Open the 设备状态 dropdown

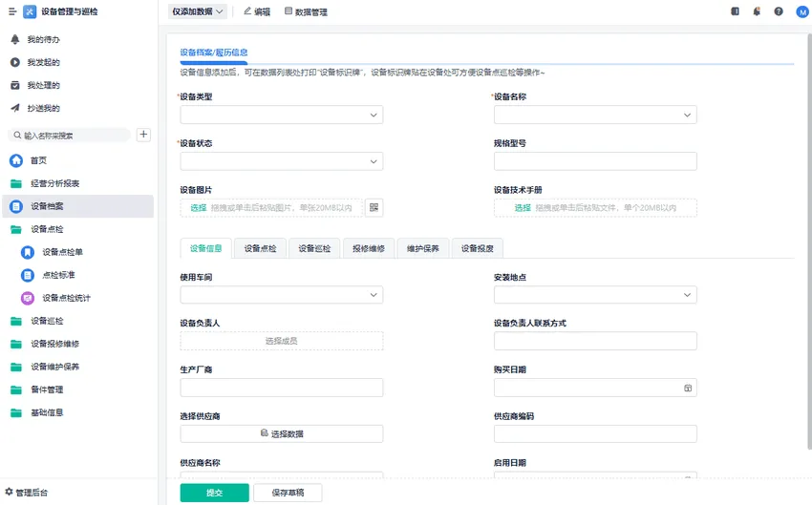[282, 161]
